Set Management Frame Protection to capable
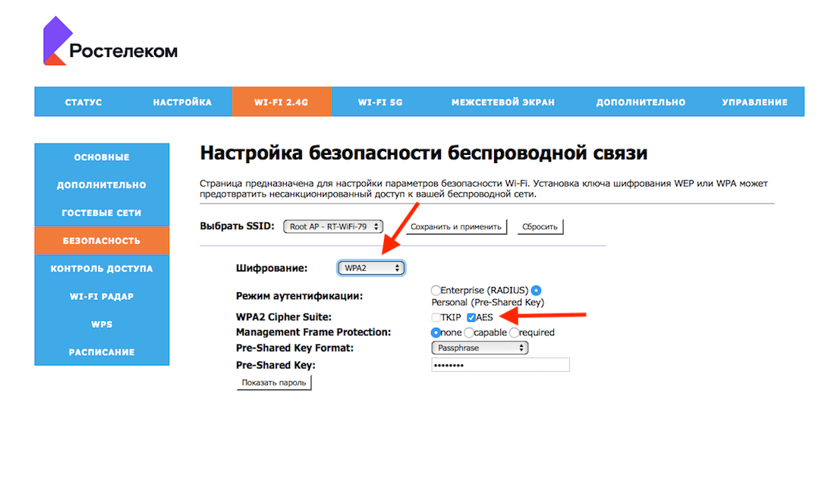 click(x=469, y=332)
